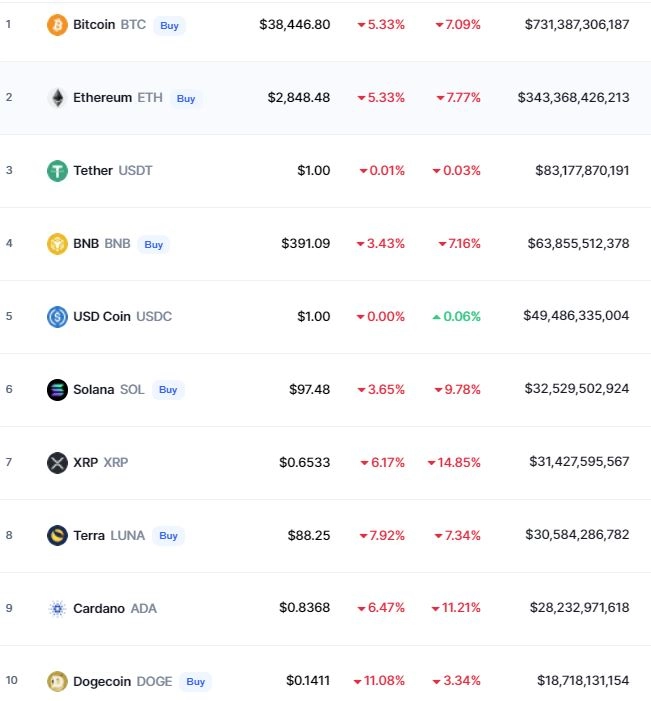Click the Tether name link
This screenshot has height=701, width=651.
click(93, 170)
